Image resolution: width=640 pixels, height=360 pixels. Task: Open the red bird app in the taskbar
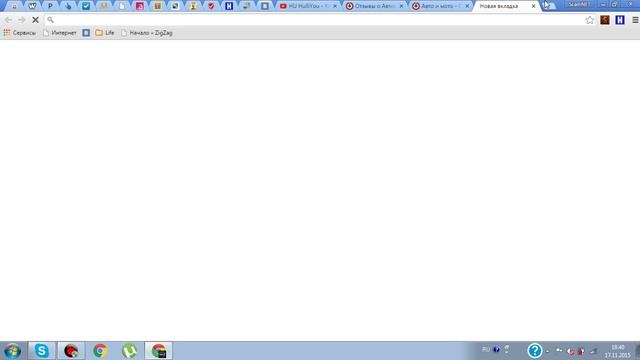tap(71, 351)
